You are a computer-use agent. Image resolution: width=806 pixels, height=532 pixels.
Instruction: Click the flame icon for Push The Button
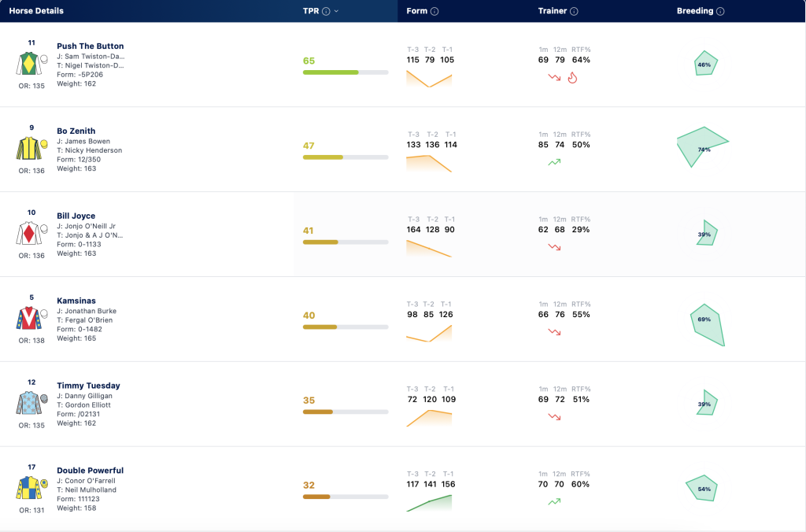(572, 78)
